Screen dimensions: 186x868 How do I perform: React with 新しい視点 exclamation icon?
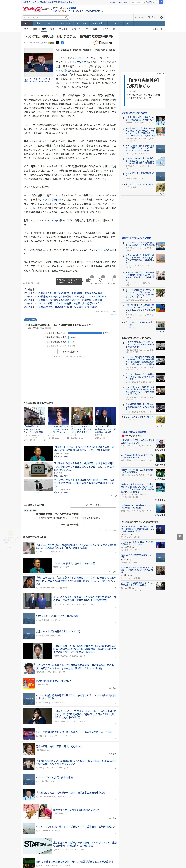pos(112,280)
